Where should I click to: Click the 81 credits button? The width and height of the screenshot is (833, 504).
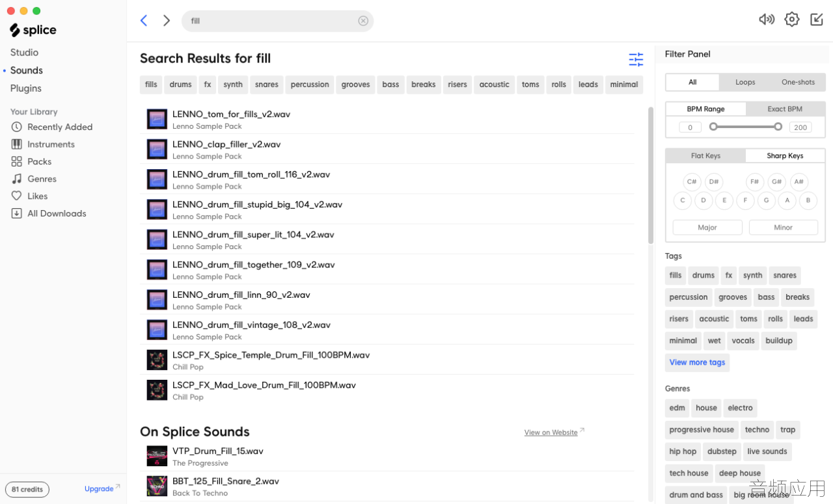point(27,489)
